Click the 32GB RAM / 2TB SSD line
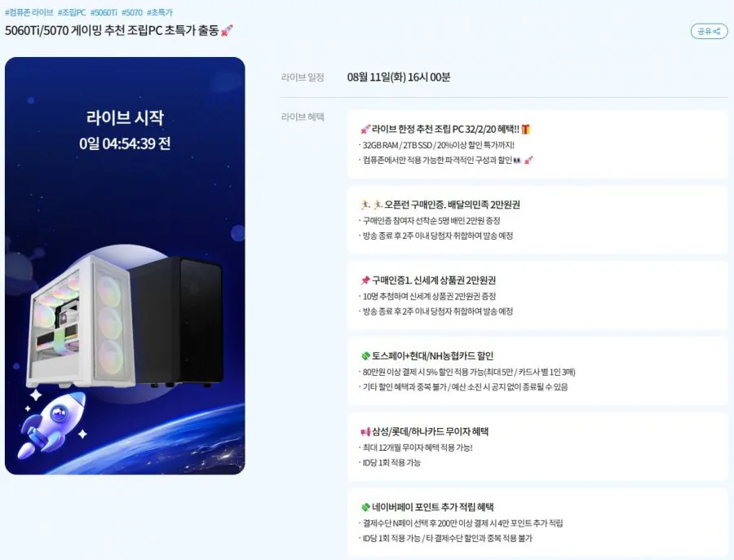The width and height of the screenshot is (734, 560). tap(438, 145)
